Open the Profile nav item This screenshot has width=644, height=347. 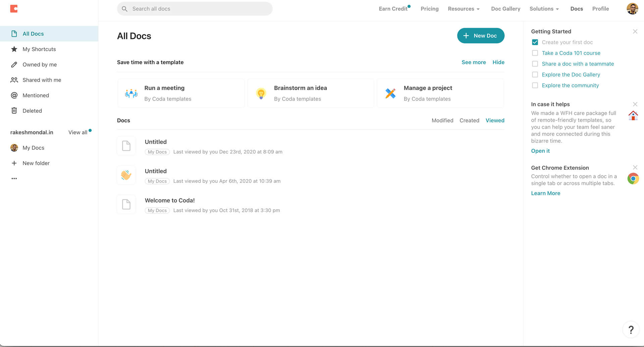600,9
